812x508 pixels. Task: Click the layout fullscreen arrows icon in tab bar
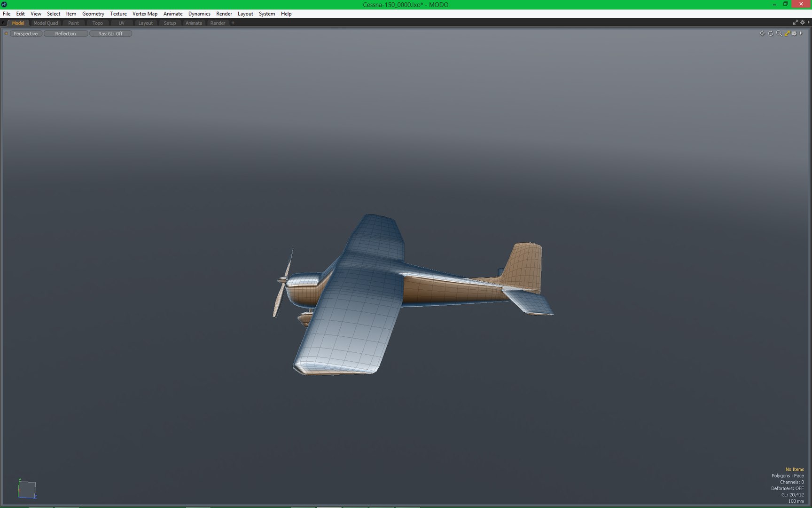pos(796,23)
